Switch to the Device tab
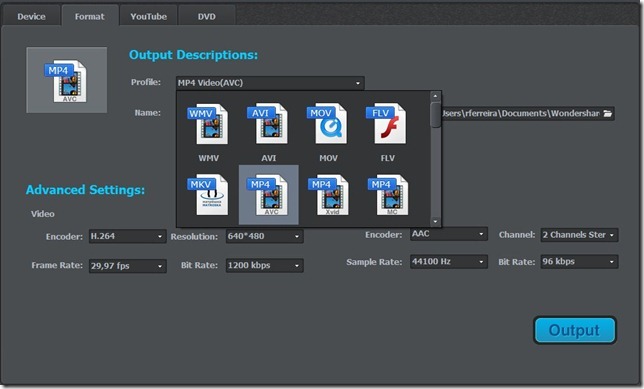 point(31,16)
